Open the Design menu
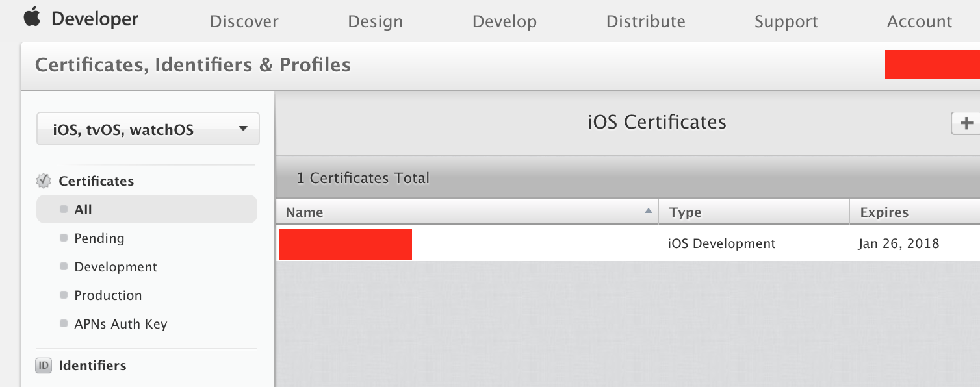The height and width of the screenshot is (387, 980). [376, 21]
